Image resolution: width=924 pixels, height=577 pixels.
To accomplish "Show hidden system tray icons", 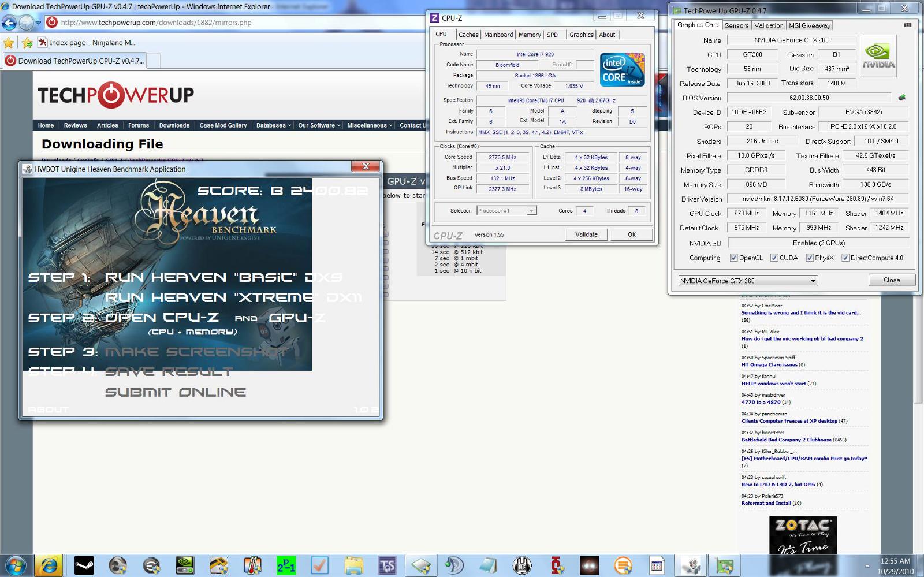I will pyautogui.click(x=867, y=565).
